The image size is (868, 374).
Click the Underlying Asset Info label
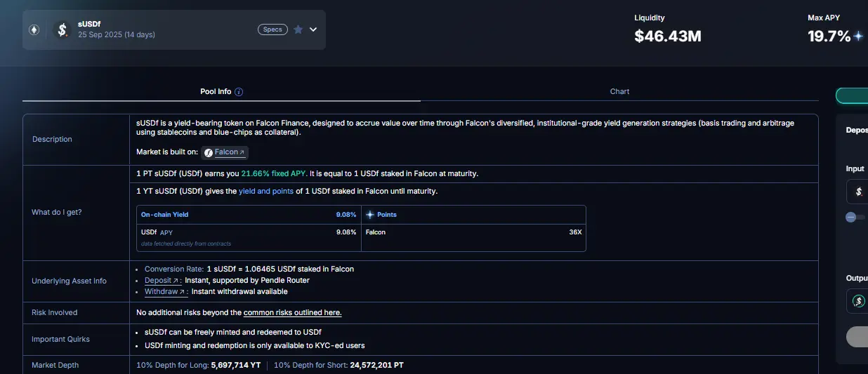pyautogui.click(x=69, y=281)
